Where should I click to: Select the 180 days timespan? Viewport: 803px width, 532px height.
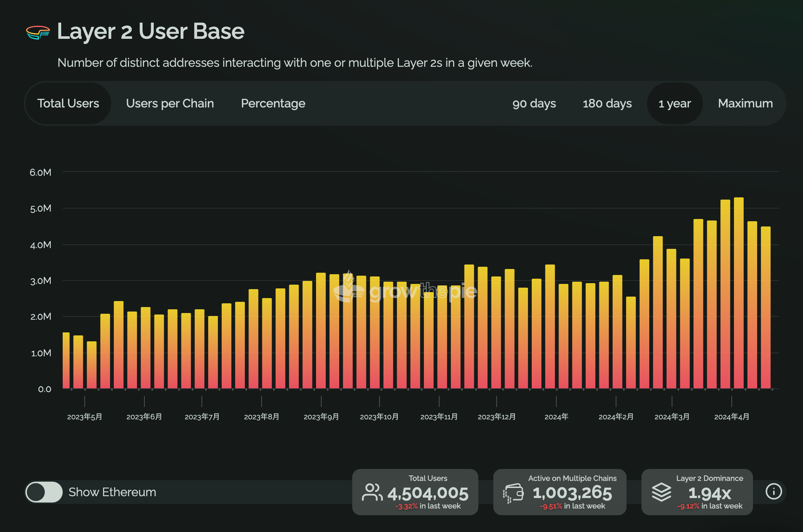coord(607,103)
